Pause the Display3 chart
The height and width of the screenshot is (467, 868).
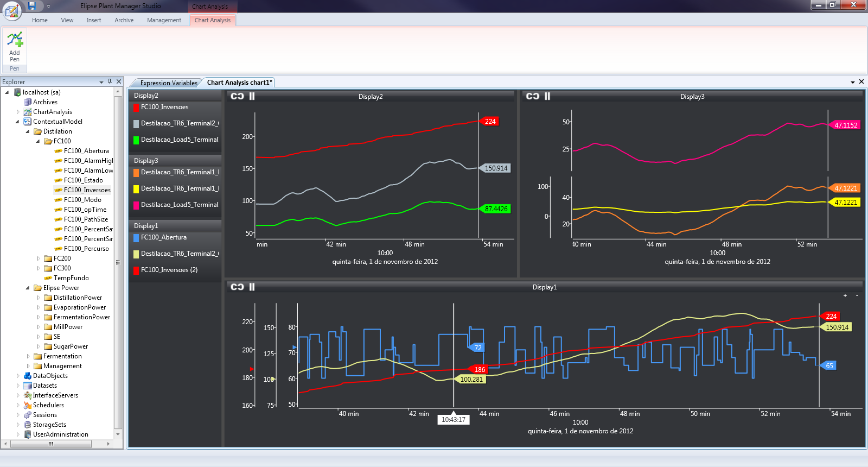[x=547, y=96]
